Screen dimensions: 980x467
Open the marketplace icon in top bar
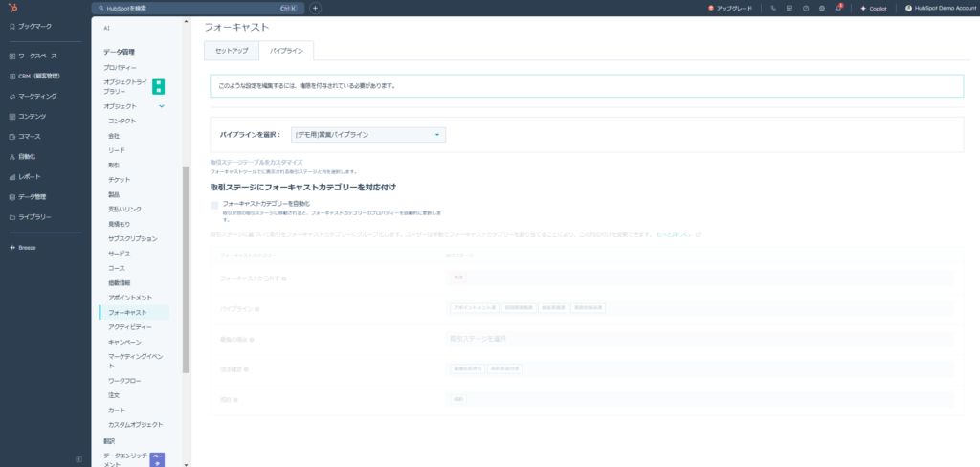[790, 8]
